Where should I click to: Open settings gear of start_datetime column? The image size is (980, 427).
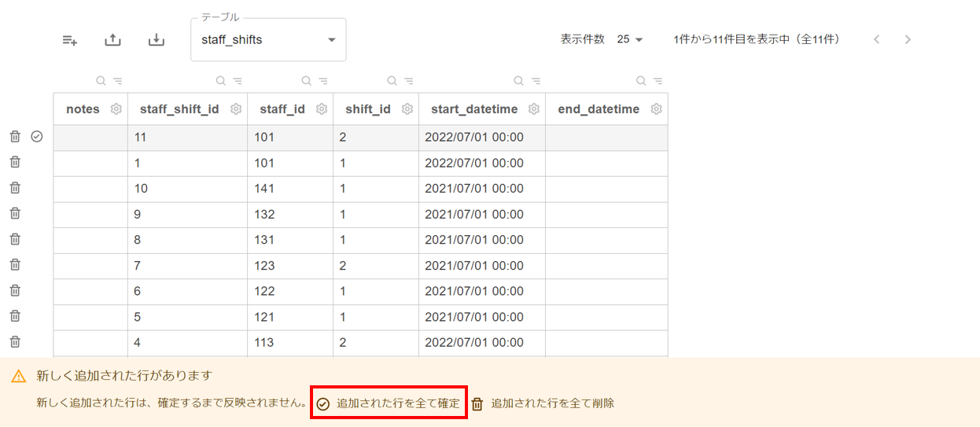click(x=534, y=109)
